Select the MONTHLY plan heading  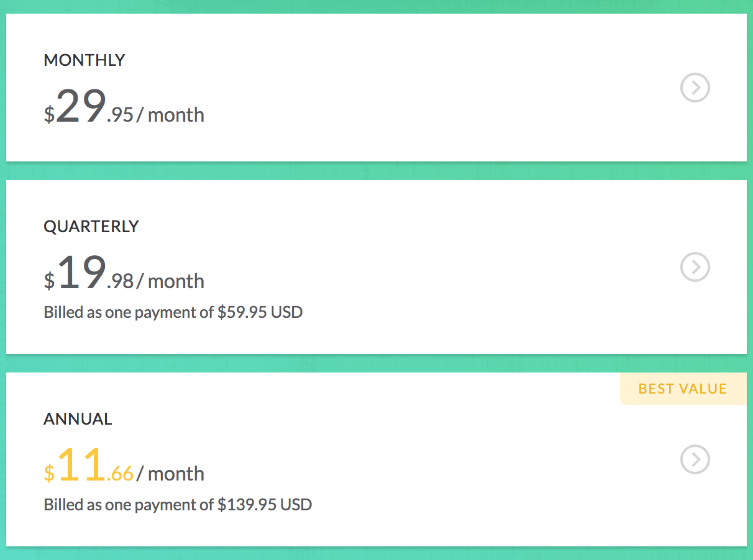(x=84, y=60)
